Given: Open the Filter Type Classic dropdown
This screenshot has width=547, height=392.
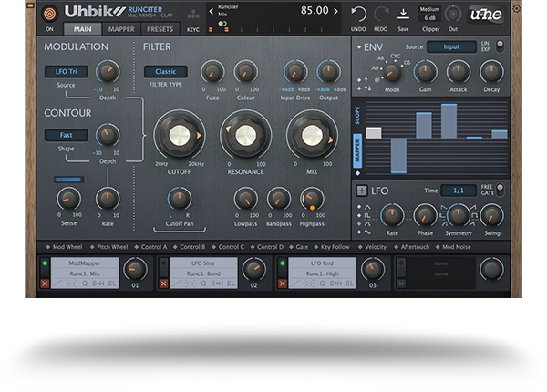Looking at the screenshot, I should [x=165, y=71].
